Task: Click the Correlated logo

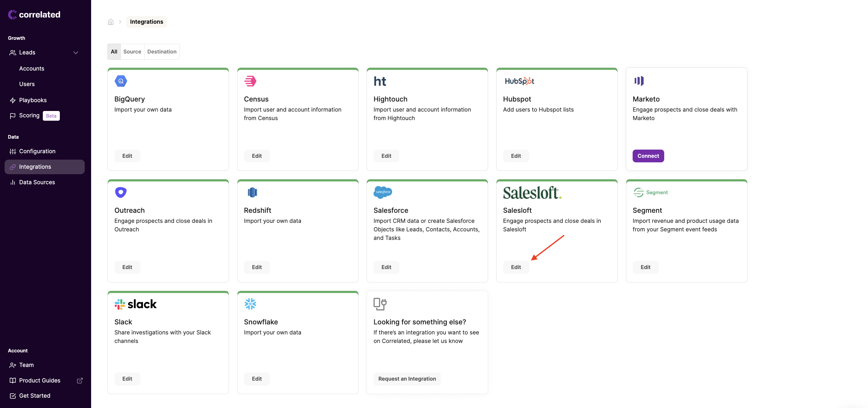Action: [34, 15]
